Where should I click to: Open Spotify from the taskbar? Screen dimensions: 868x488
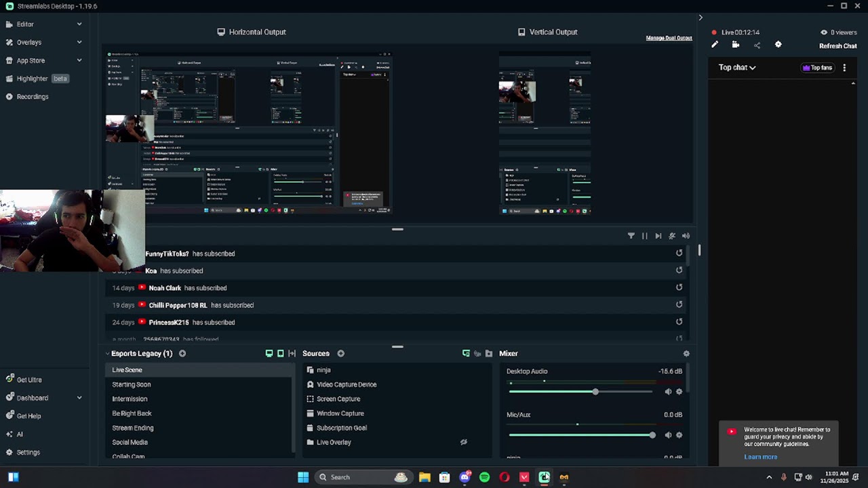click(484, 477)
